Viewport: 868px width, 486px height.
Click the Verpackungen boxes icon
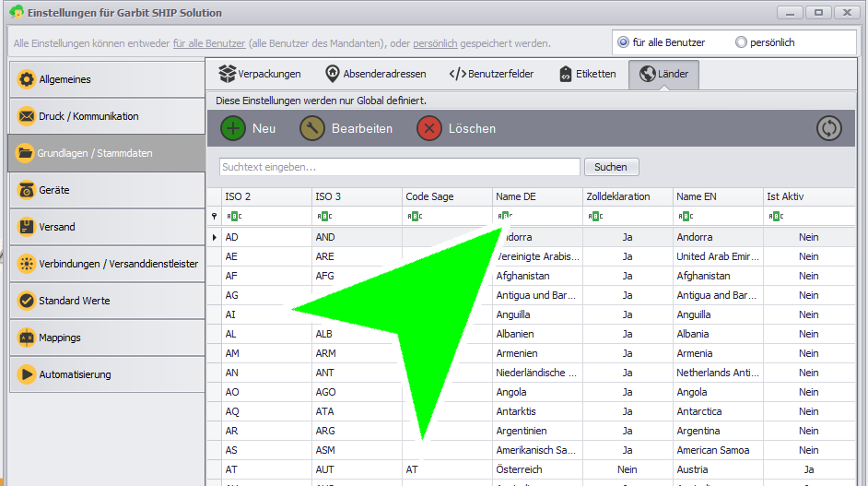pos(227,74)
